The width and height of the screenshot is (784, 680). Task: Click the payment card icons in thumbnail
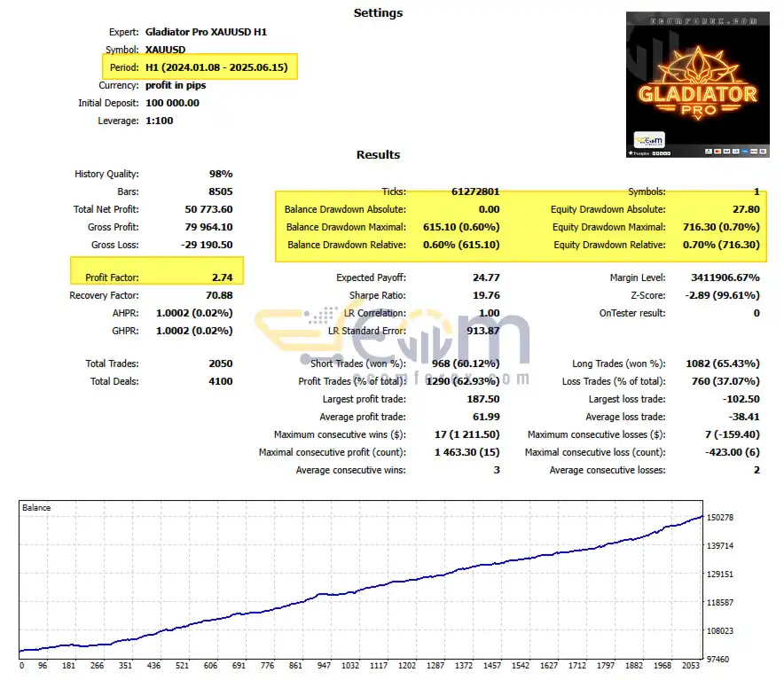click(736, 151)
